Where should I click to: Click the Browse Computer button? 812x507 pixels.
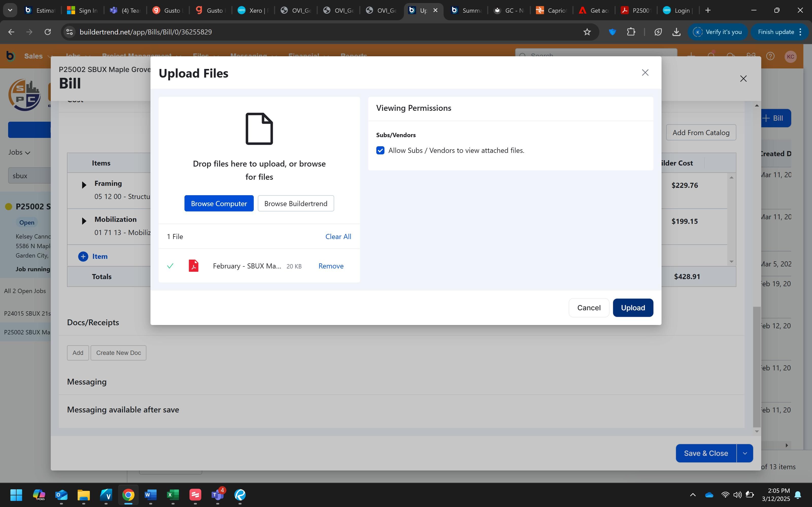(219, 204)
